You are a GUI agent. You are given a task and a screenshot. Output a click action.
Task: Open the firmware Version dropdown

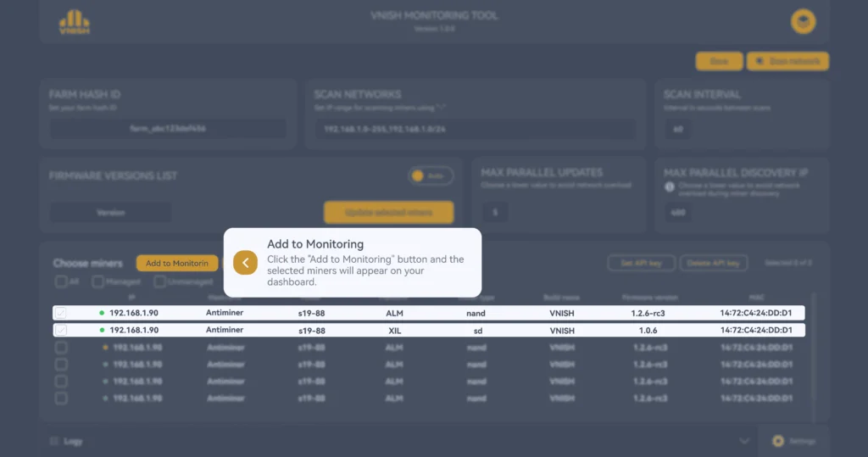point(111,212)
